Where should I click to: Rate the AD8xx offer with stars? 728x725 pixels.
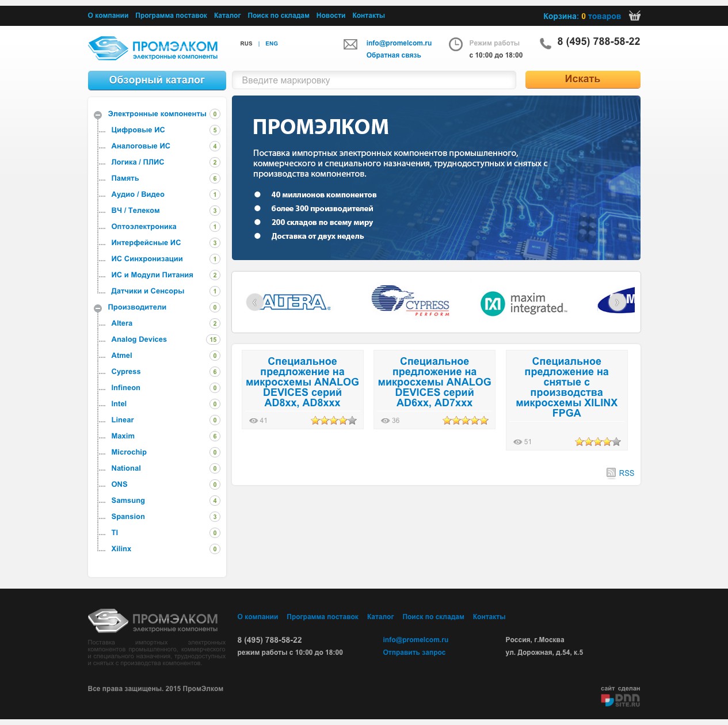click(x=334, y=421)
